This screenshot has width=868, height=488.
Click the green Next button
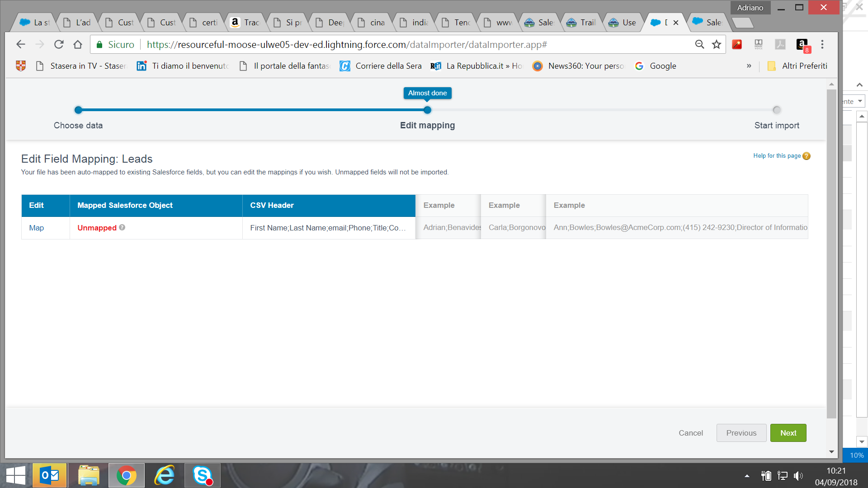click(x=788, y=433)
